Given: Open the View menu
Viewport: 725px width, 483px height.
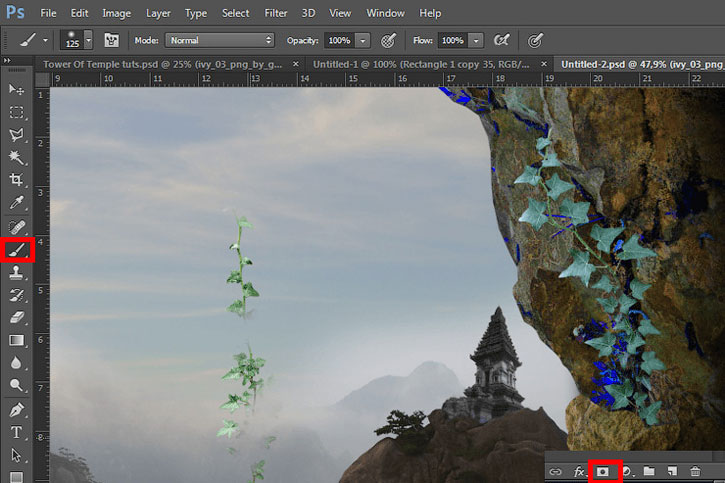Looking at the screenshot, I should pyautogui.click(x=340, y=13).
